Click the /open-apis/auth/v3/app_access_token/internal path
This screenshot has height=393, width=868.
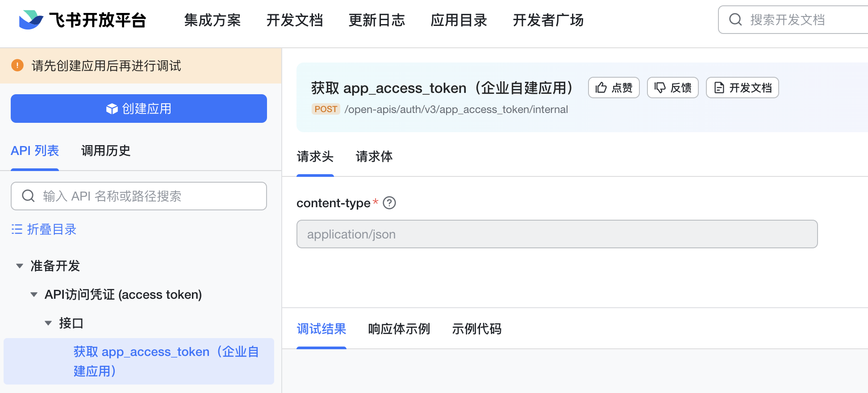pos(456,109)
